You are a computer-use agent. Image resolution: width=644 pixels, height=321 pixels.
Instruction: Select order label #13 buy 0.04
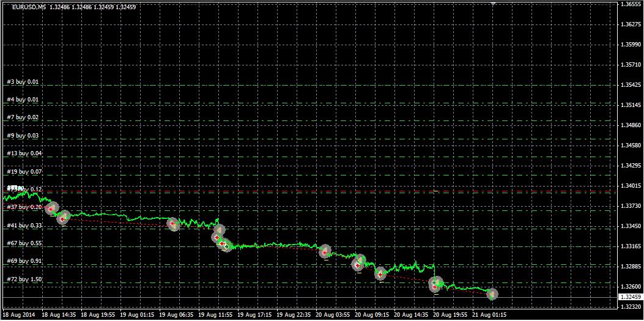click(24, 153)
